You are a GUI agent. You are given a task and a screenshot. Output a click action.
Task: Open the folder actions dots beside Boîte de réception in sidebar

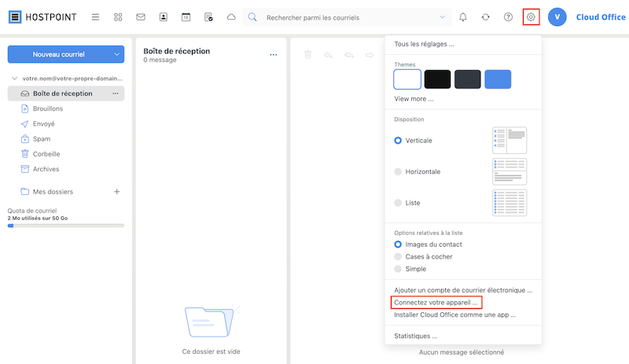[116, 94]
